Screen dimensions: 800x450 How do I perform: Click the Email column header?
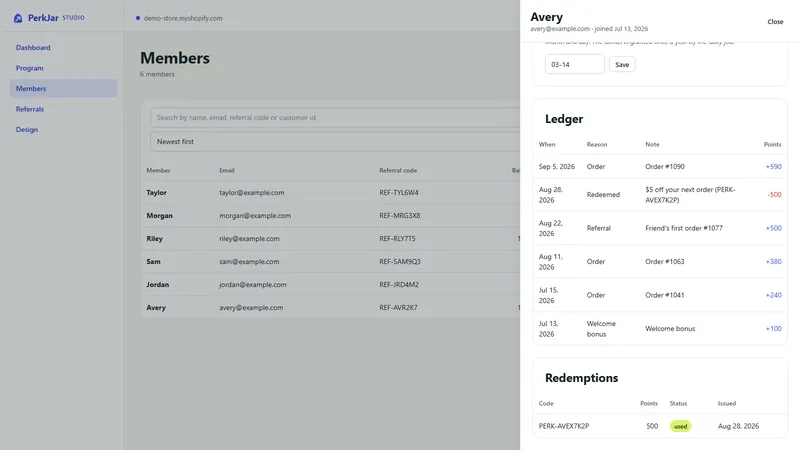point(227,170)
